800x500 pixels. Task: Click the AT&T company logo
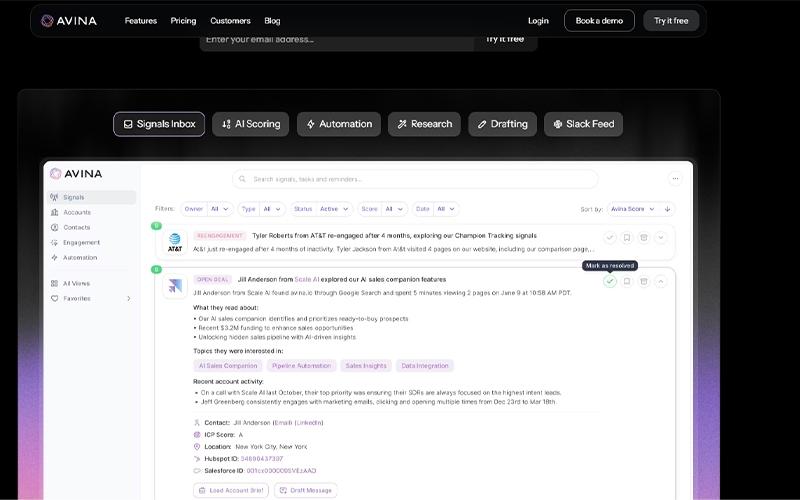point(174,242)
